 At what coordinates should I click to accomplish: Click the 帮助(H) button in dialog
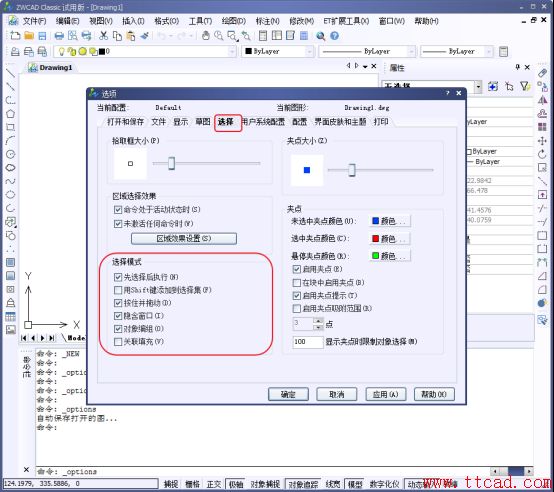click(x=434, y=394)
